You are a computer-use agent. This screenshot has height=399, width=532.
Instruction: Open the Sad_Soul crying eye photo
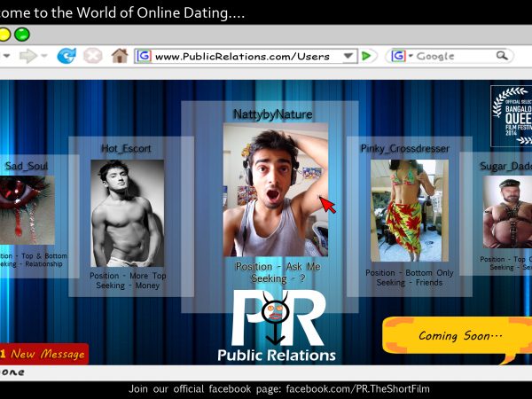point(27,210)
